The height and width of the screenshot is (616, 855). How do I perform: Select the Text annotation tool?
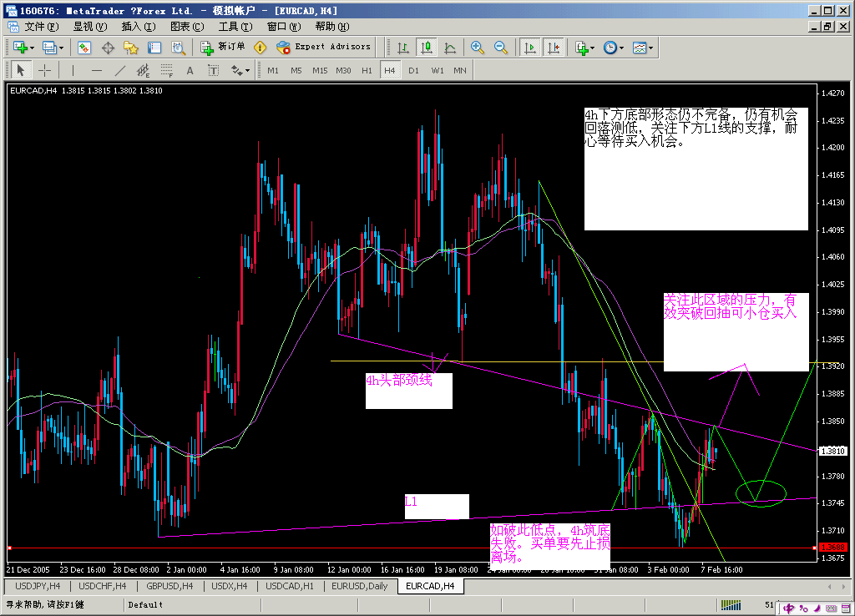(x=190, y=70)
